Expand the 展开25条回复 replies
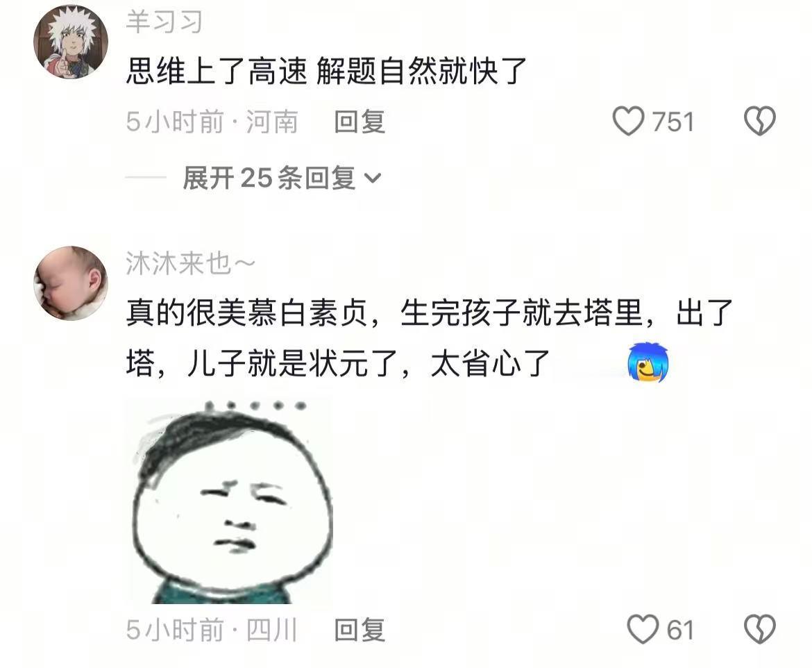 (282, 178)
